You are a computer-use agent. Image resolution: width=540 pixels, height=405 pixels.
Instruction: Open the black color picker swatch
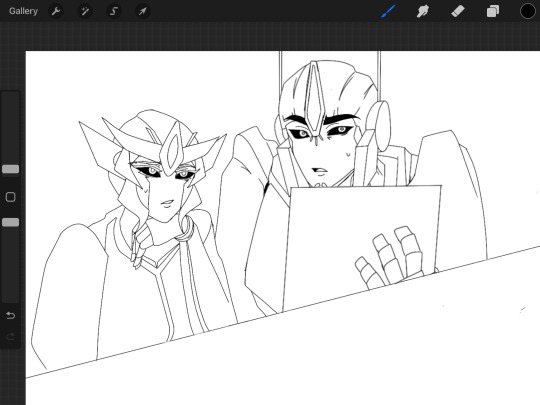click(528, 11)
